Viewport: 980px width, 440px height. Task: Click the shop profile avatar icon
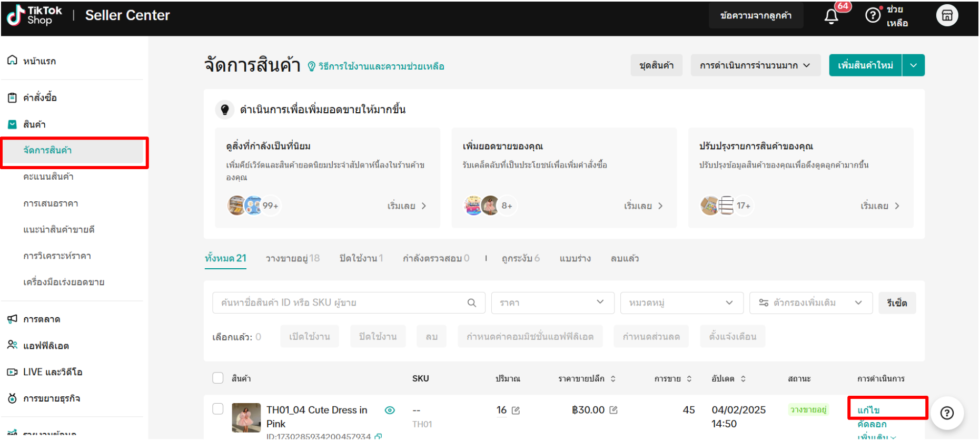coord(946,15)
